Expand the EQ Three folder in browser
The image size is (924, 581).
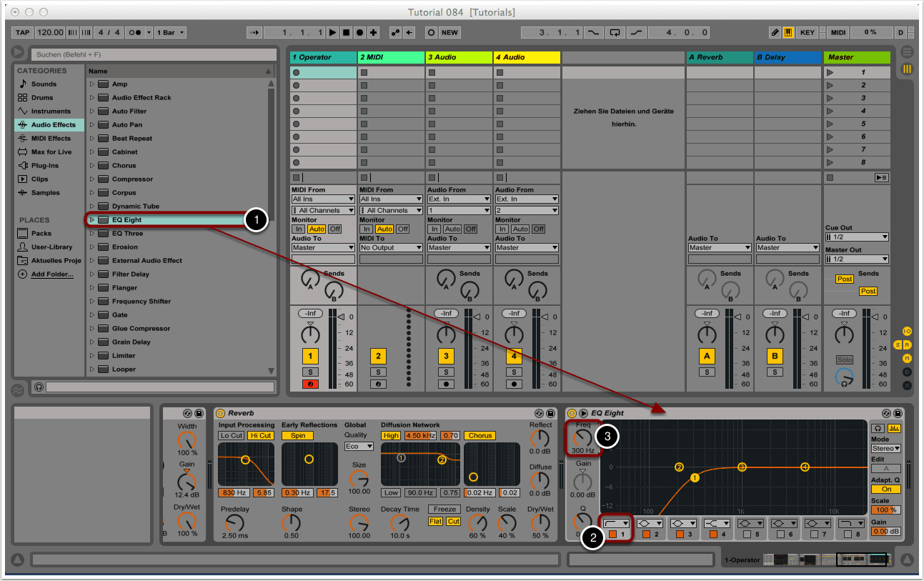91,234
